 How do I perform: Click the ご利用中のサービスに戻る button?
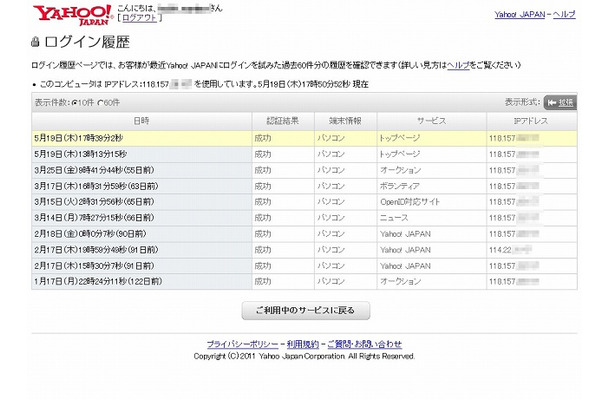(x=305, y=311)
